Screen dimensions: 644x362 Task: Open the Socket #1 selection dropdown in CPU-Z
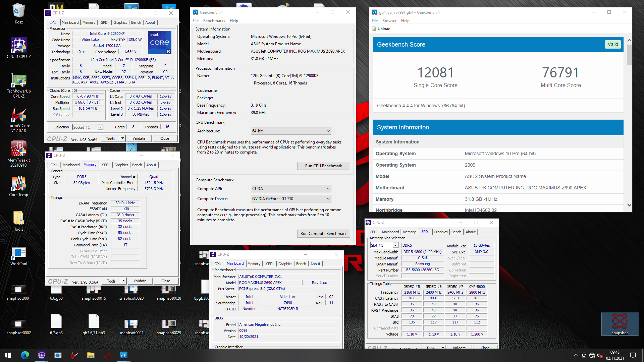[x=88, y=127]
